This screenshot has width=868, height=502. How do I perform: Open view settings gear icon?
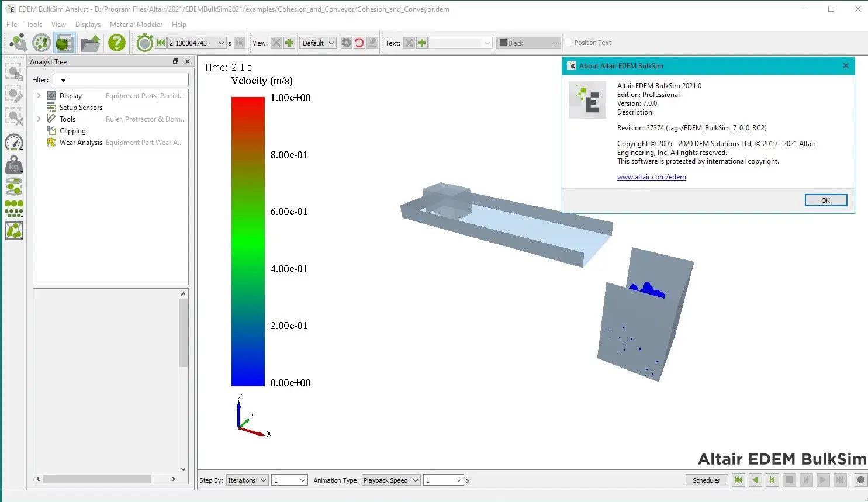pyautogui.click(x=347, y=43)
